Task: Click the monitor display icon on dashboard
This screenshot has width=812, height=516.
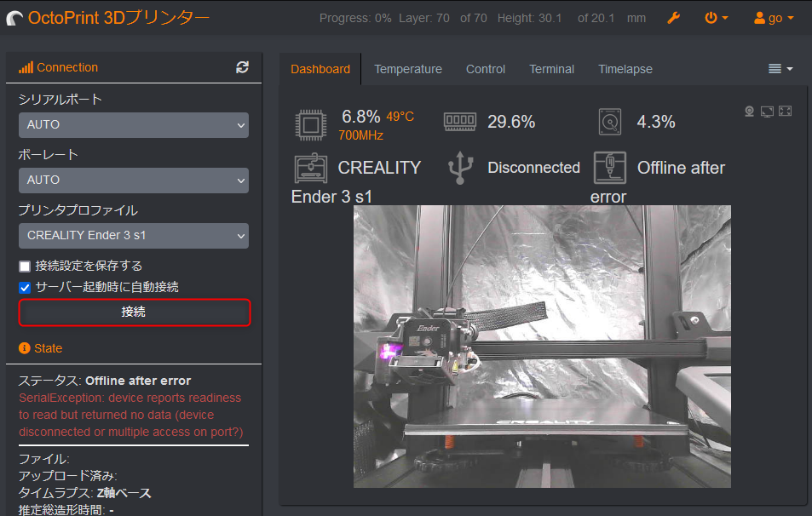Action: click(x=767, y=112)
